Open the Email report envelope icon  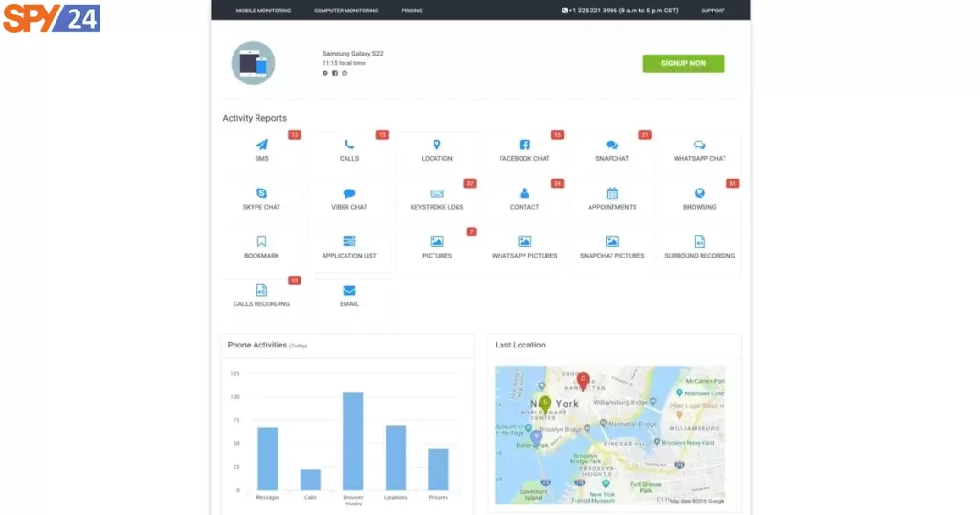click(349, 290)
